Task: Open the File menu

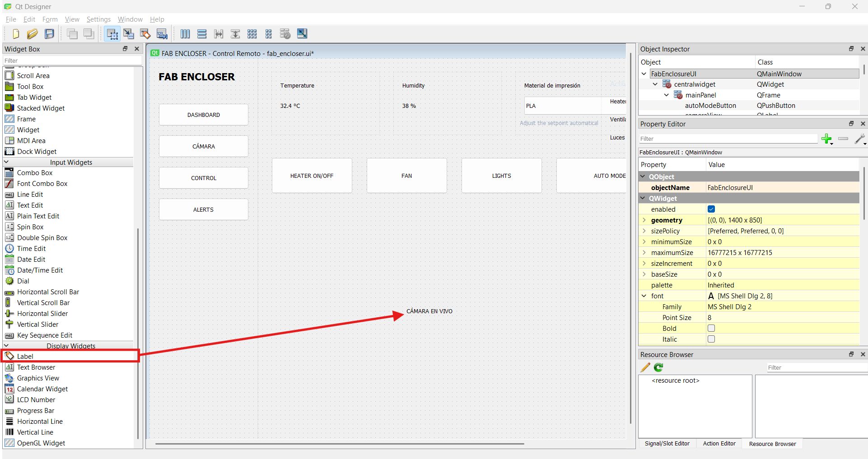Action: (11, 19)
